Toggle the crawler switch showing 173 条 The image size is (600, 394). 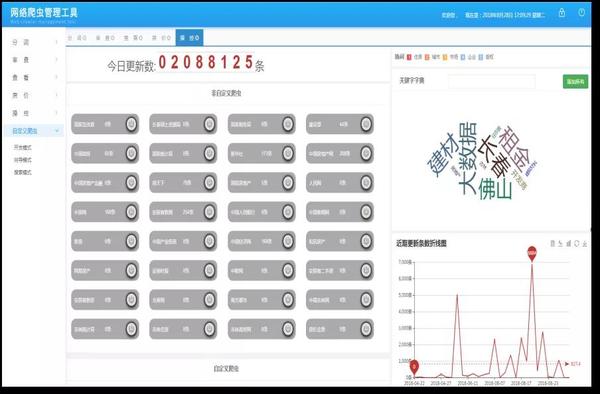[x=288, y=153]
